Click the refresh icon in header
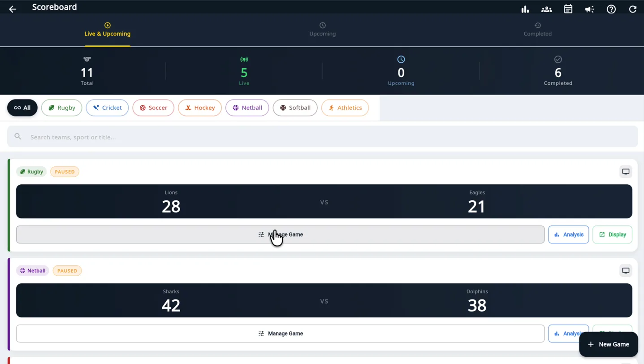The height and width of the screenshot is (364, 644). pyautogui.click(x=633, y=9)
